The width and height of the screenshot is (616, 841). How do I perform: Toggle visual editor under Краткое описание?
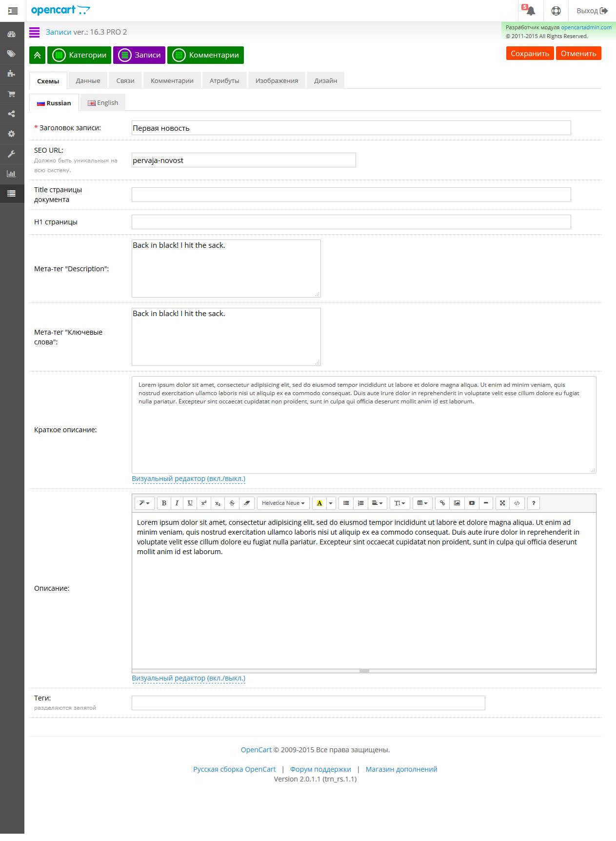[188, 479]
